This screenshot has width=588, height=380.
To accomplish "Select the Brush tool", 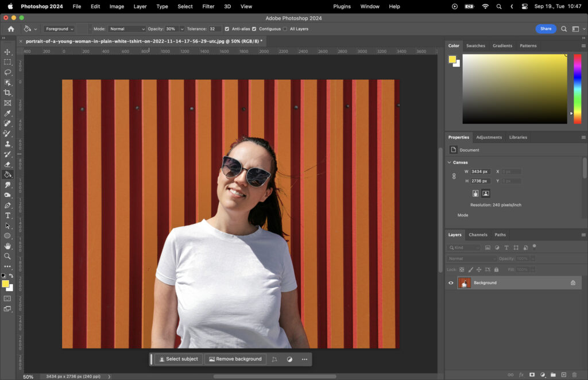I will coord(8,134).
